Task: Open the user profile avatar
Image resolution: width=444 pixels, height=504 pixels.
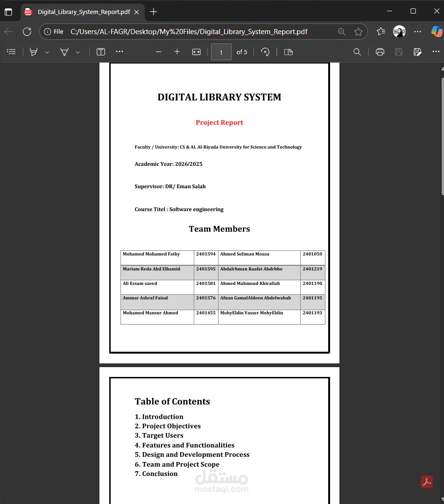Action: click(x=399, y=31)
